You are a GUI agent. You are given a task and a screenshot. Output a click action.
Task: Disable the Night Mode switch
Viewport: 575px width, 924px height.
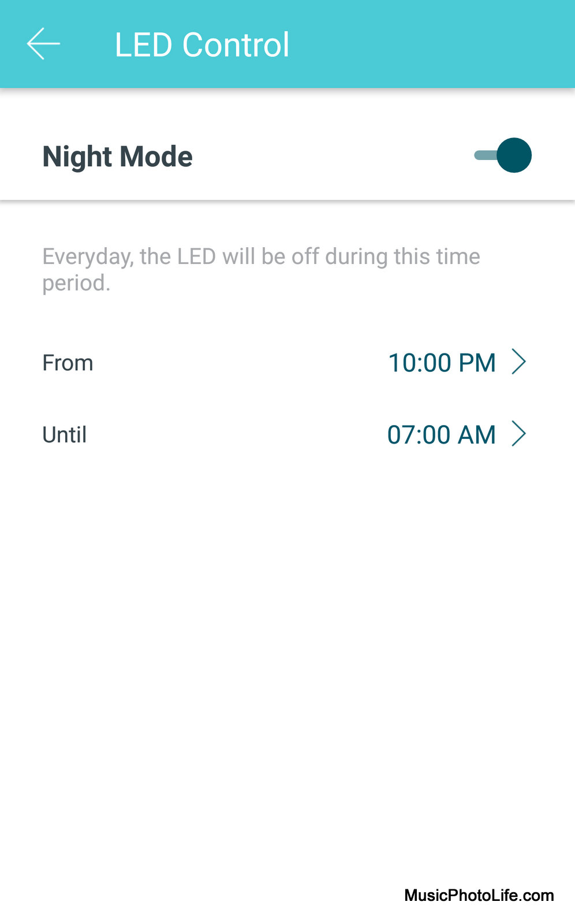click(x=502, y=155)
